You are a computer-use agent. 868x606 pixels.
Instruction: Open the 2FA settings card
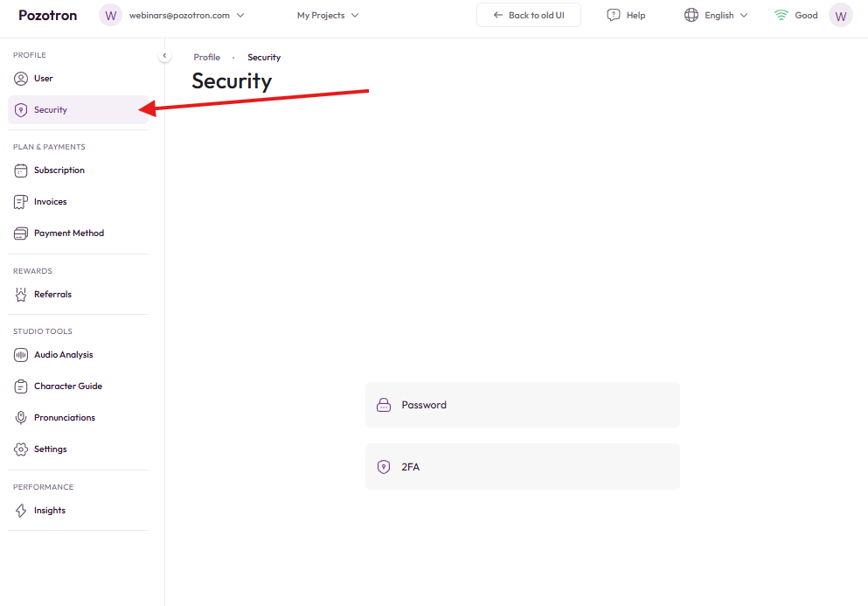click(522, 467)
